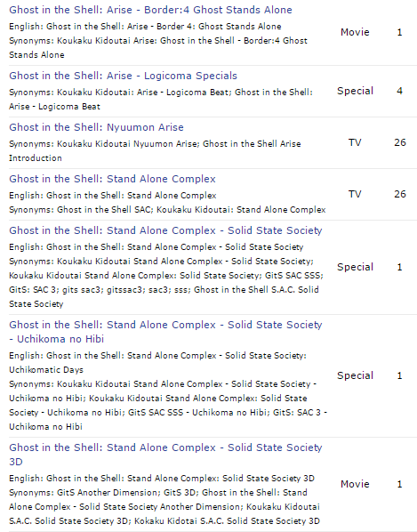The image size is (417, 532).
Task: Click synonyms text of Logicoma Specials entry
Action: click(161, 100)
